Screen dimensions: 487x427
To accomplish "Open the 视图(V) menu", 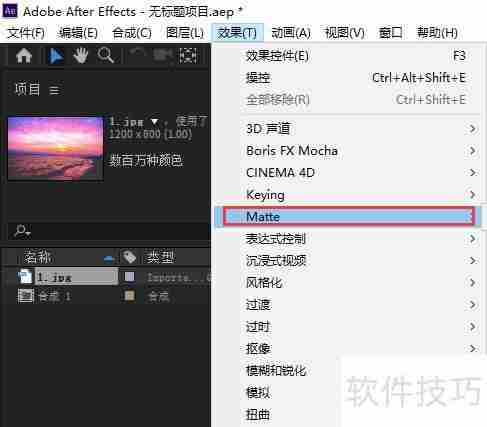I will coord(345,33).
